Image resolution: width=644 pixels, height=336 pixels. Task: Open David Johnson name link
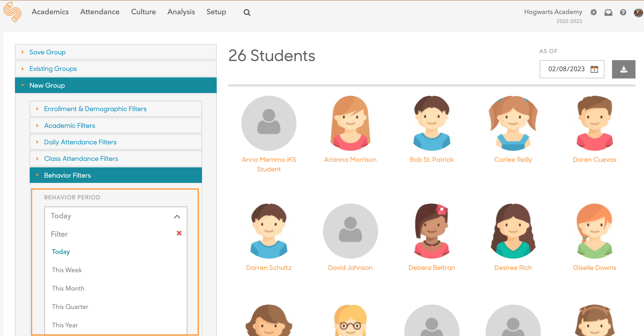350,268
